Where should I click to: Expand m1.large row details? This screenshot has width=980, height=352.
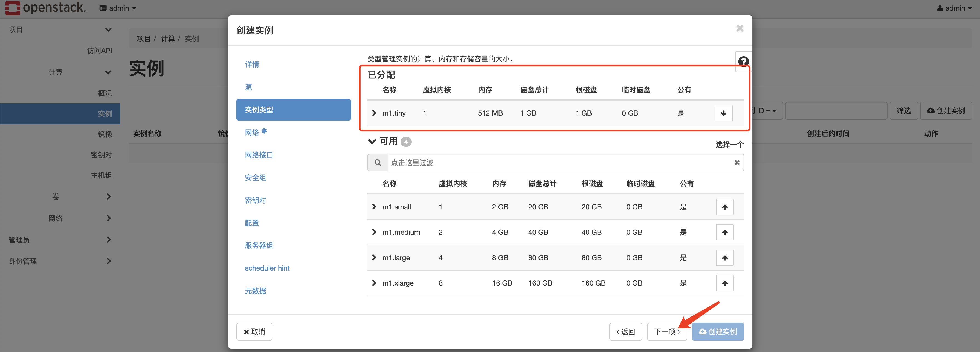pyautogui.click(x=373, y=257)
